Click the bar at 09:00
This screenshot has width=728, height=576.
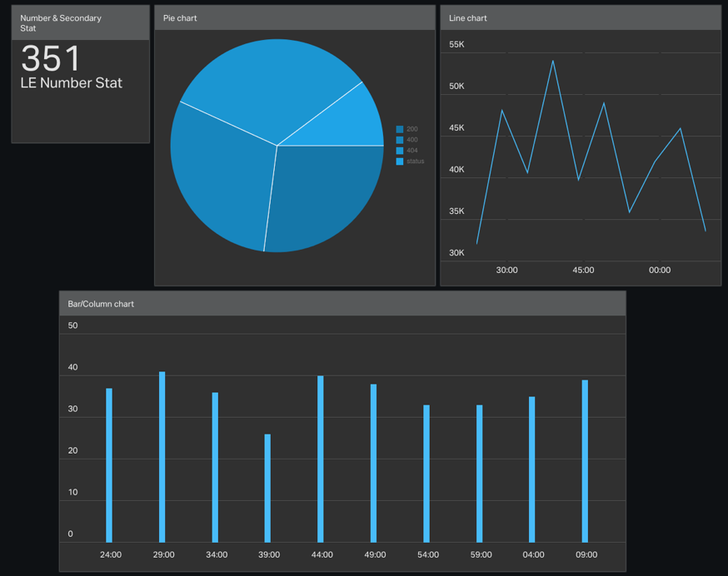(x=585, y=461)
